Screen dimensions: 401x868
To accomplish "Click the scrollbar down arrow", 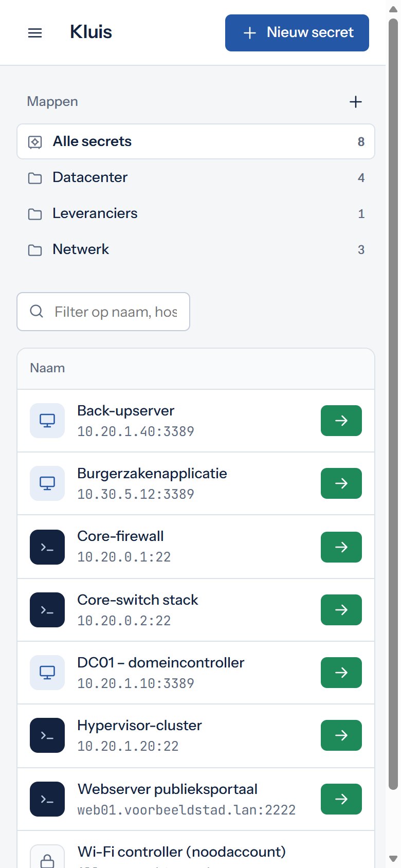I will pos(393,858).
